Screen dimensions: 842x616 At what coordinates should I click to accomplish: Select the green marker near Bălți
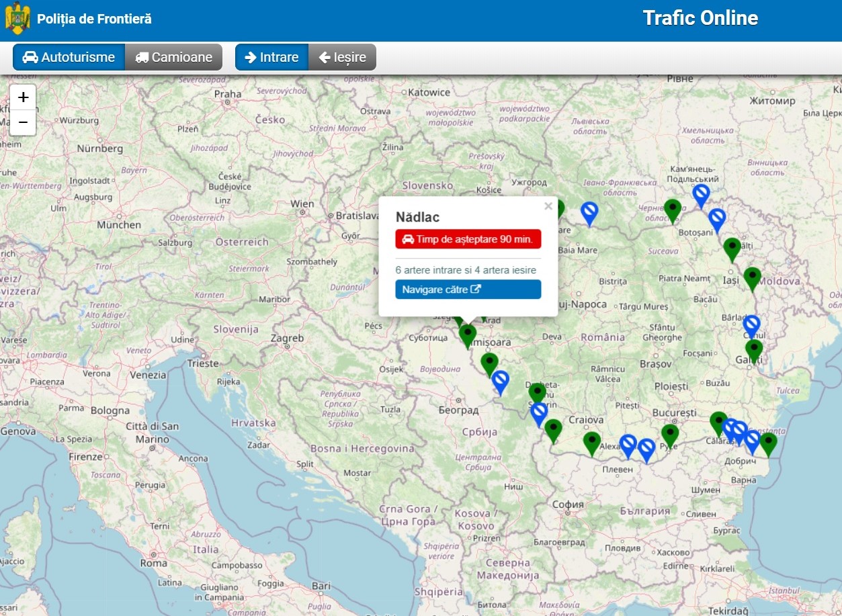(732, 248)
